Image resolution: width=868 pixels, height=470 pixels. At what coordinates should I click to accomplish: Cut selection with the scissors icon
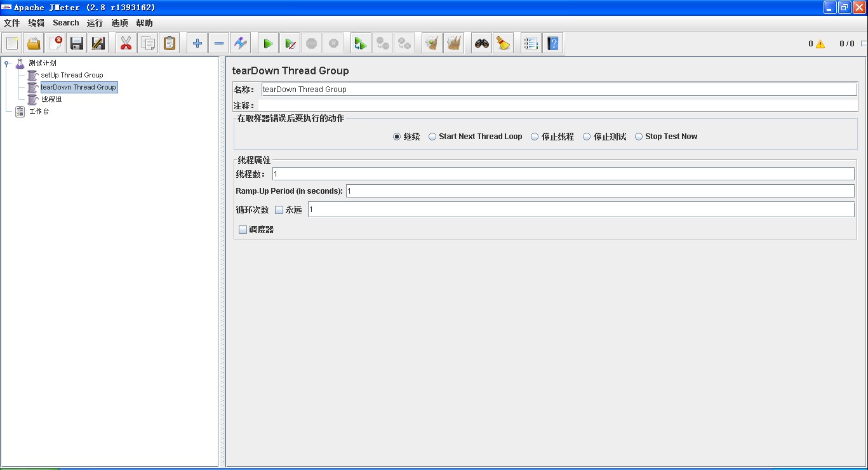click(126, 43)
